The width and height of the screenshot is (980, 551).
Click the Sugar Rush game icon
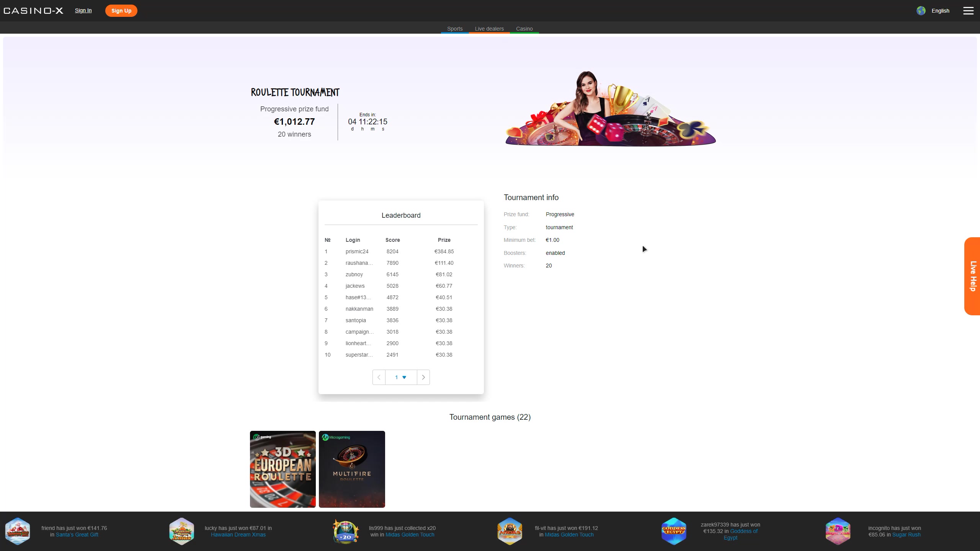coord(838,531)
